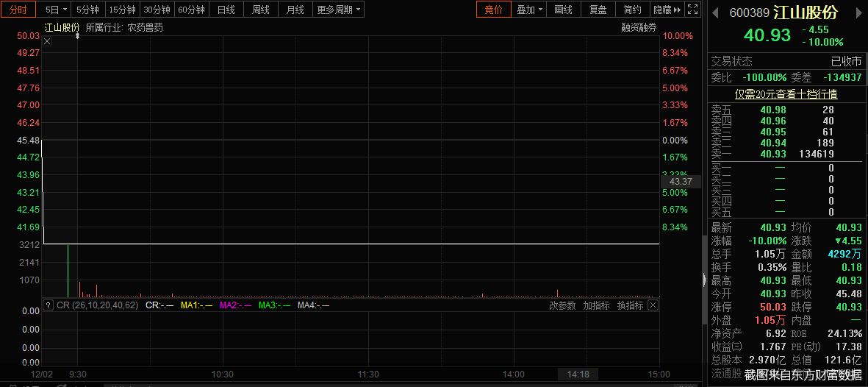
Task: Click the 仅需20元查看十档行情 link
Action: click(786, 94)
